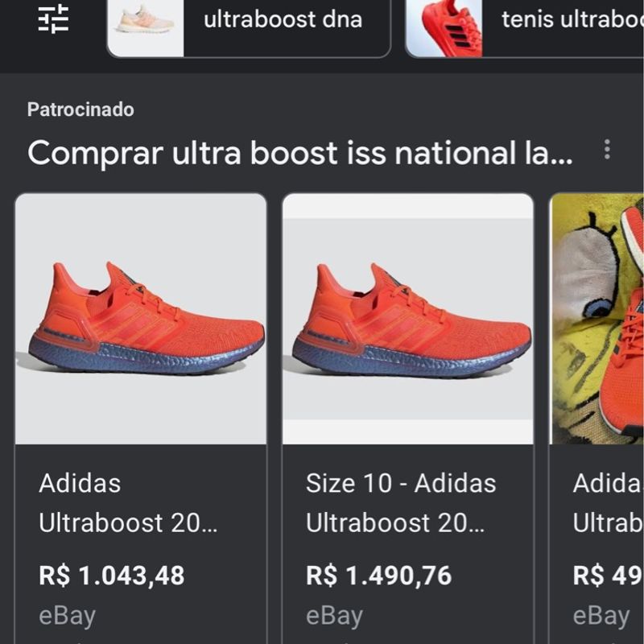Screen dimensions: 644x644
Task: Open the third product image with yellow background
Action: 597,319
